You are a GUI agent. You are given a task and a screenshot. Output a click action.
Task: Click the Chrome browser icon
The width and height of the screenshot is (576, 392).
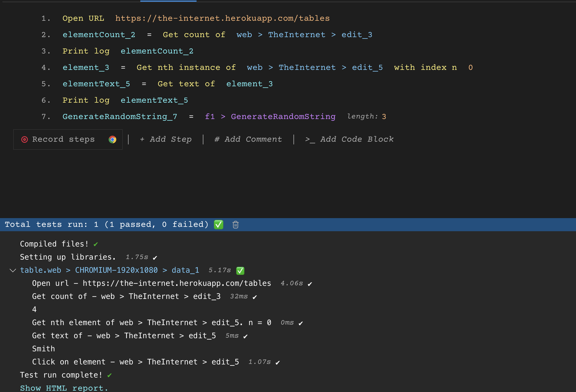tap(112, 139)
